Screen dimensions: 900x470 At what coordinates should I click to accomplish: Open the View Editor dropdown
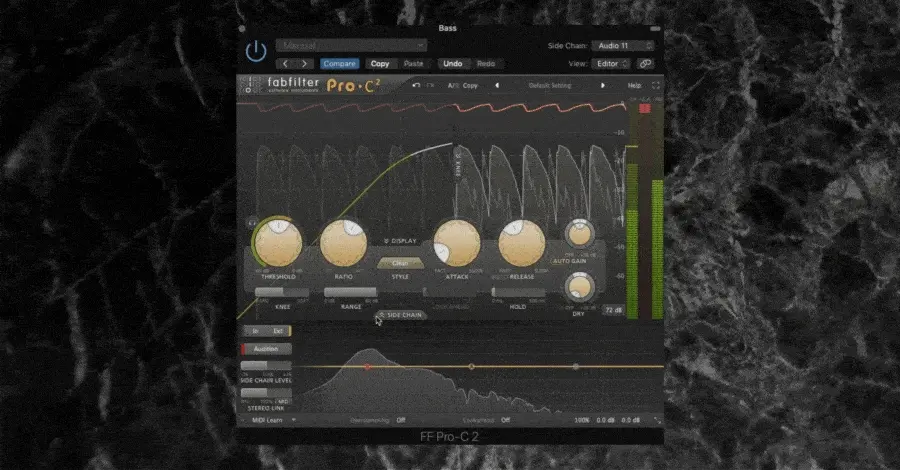(x=611, y=64)
